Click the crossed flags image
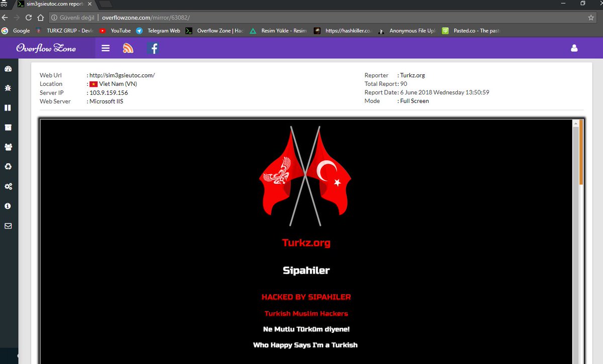Viewport: 603px width, 364px height. pyautogui.click(x=306, y=176)
